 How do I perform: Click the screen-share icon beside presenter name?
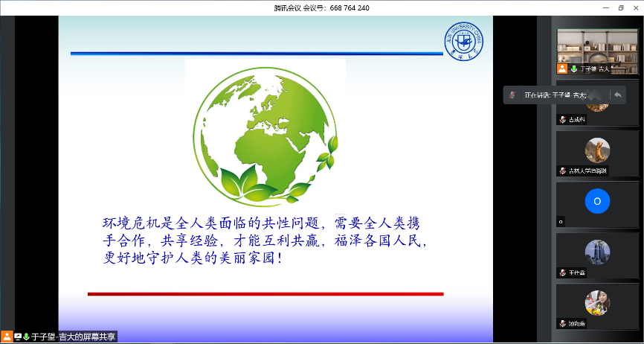17,337
